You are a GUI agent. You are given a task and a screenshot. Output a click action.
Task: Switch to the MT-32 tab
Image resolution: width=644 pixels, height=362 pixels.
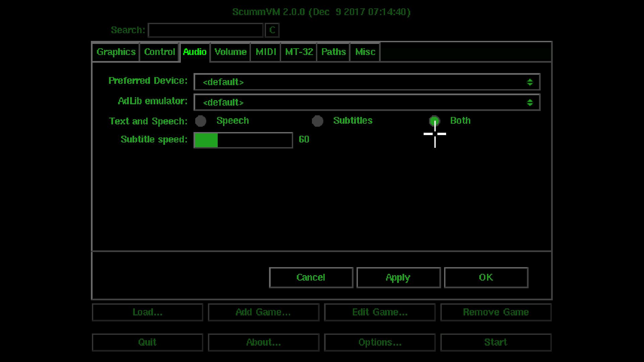(x=299, y=52)
